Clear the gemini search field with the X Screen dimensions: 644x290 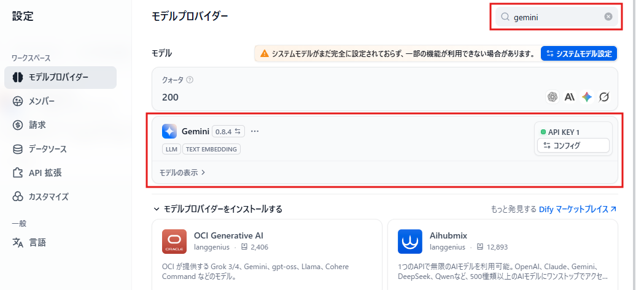[x=608, y=17]
